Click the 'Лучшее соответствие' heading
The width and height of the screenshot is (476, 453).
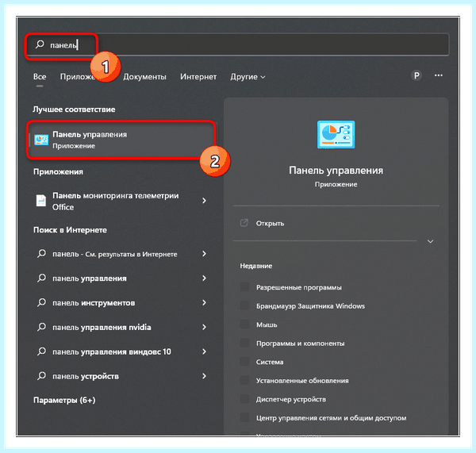pyautogui.click(x=74, y=109)
